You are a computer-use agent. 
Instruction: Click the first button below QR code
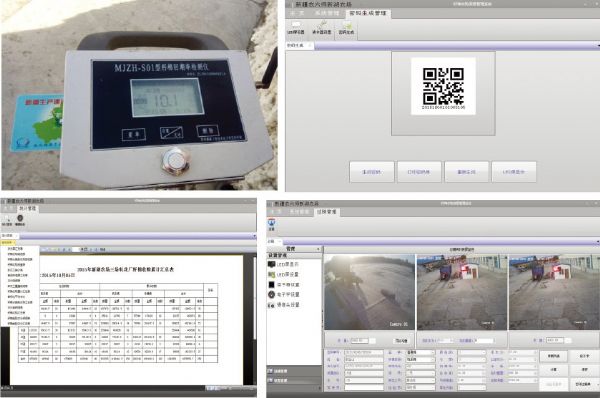[371, 172]
